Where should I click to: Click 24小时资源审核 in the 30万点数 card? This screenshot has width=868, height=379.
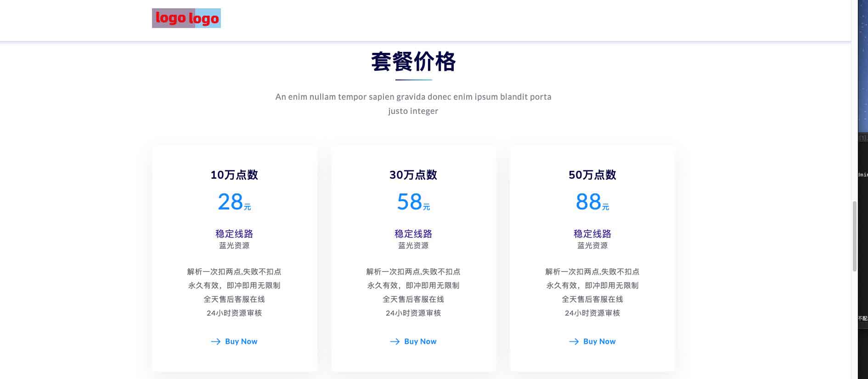click(413, 313)
